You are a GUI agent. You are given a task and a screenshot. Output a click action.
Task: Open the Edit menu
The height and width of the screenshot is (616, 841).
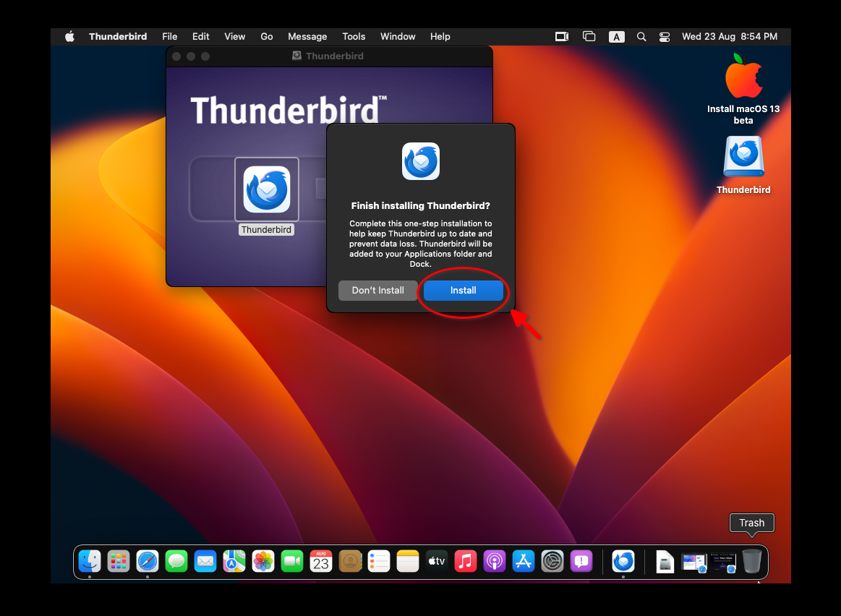(x=200, y=36)
